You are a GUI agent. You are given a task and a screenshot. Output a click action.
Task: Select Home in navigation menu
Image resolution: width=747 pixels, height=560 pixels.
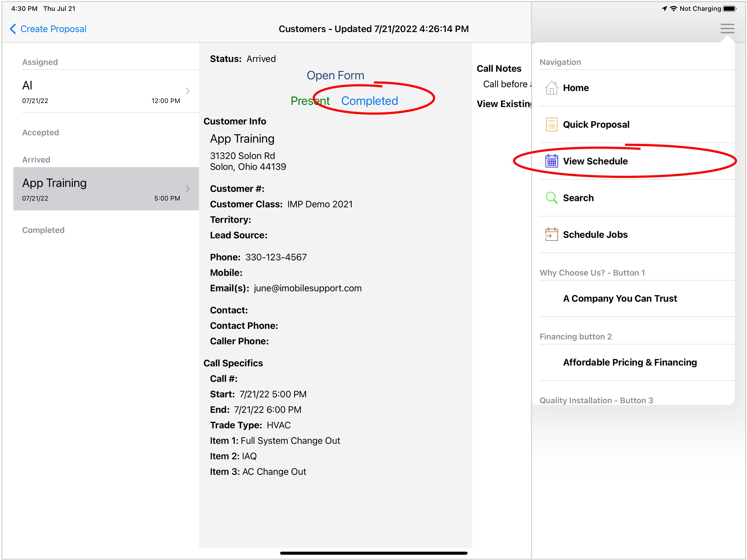637,88
